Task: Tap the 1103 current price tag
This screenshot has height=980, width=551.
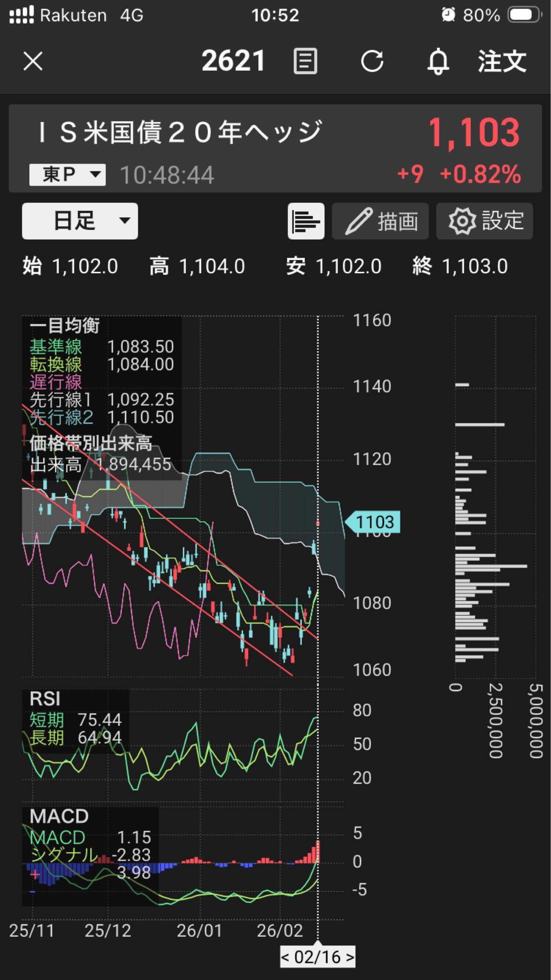Action: (373, 522)
